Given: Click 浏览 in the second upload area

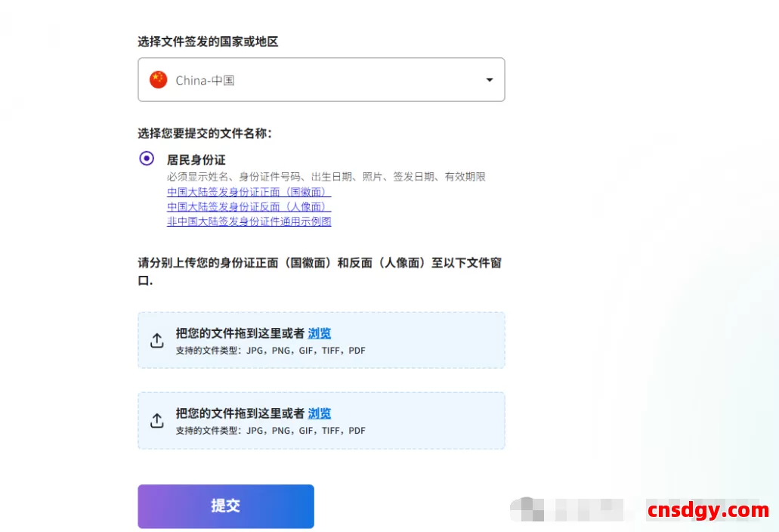Looking at the screenshot, I should (320, 413).
